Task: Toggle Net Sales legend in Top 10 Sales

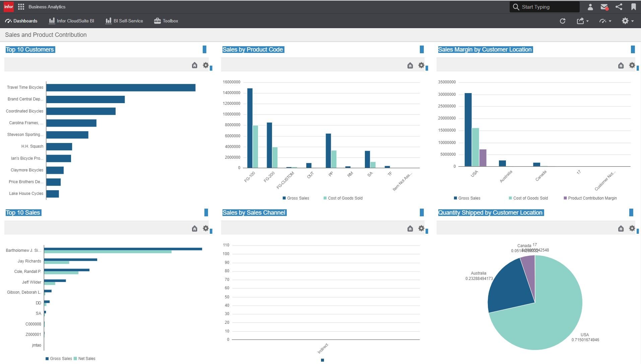Action: (84, 359)
